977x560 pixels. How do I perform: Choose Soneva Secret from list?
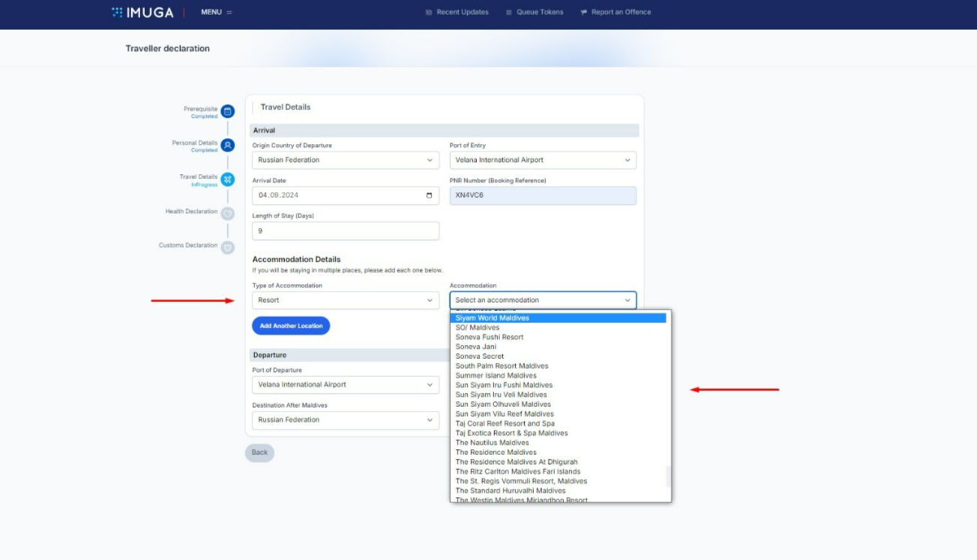pos(558,356)
